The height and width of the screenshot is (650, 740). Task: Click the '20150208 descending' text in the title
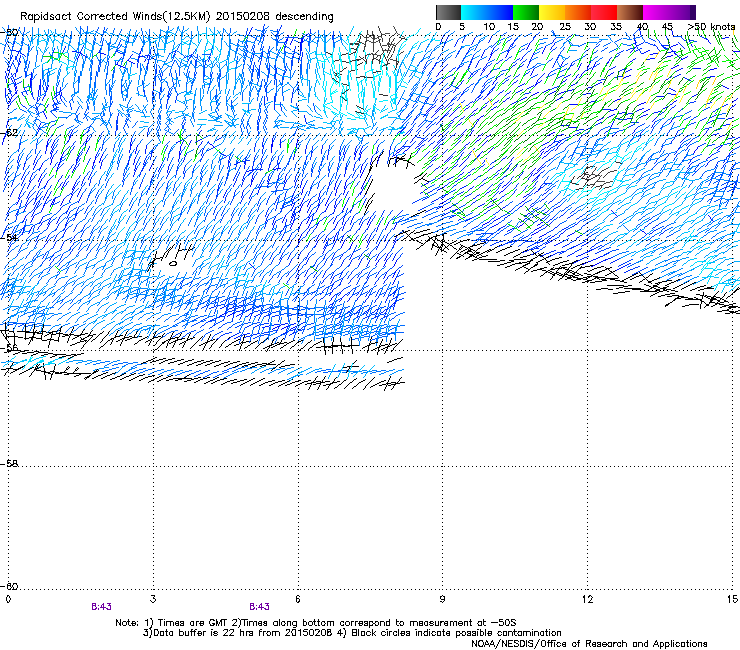point(275,17)
